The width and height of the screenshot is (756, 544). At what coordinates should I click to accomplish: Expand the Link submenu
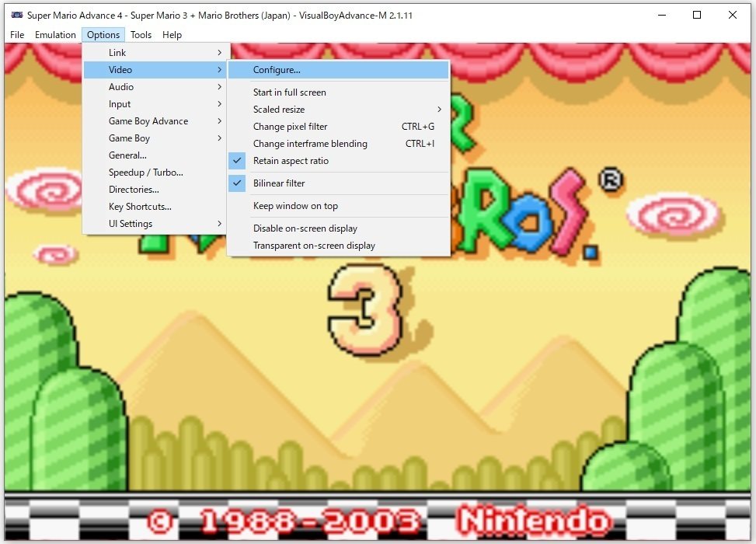point(155,53)
